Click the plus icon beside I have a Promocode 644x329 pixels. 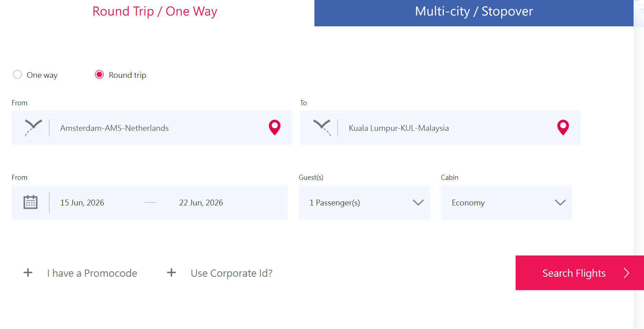pos(28,273)
